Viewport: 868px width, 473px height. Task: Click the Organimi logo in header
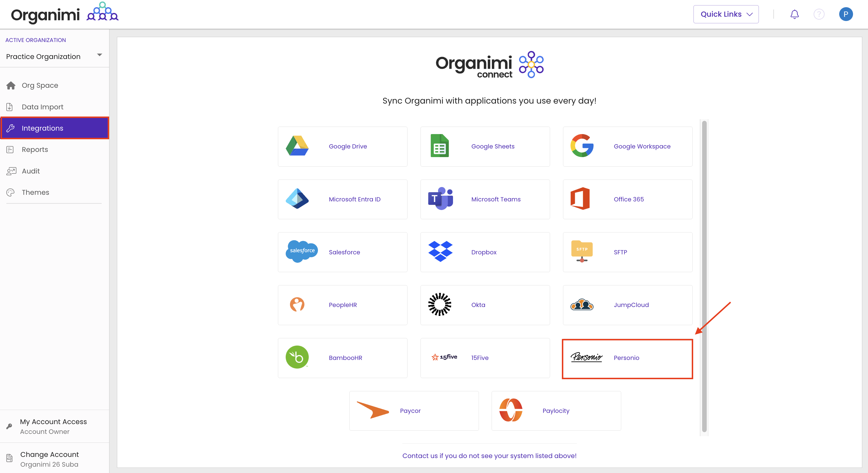[65, 14]
